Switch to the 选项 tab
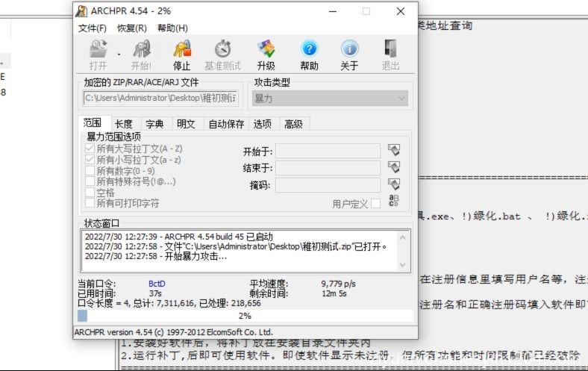 263,124
